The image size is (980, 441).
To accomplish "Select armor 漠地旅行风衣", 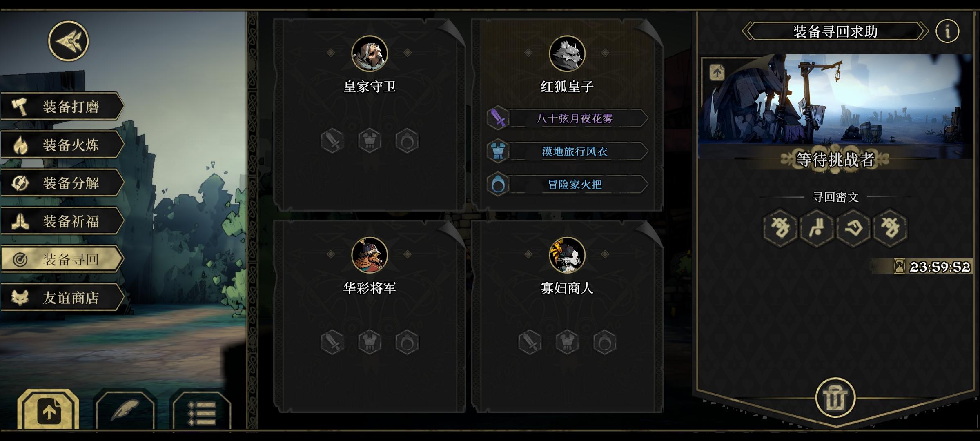I will [x=568, y=151].
